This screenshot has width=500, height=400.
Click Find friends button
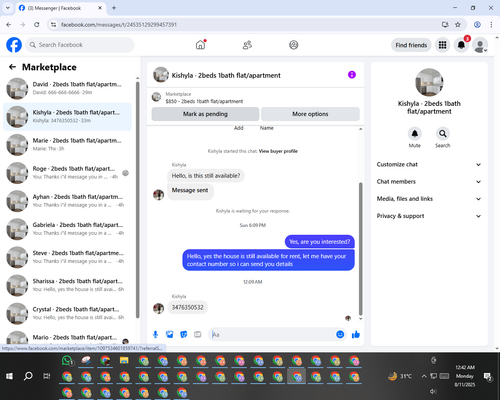pos(411,45)
